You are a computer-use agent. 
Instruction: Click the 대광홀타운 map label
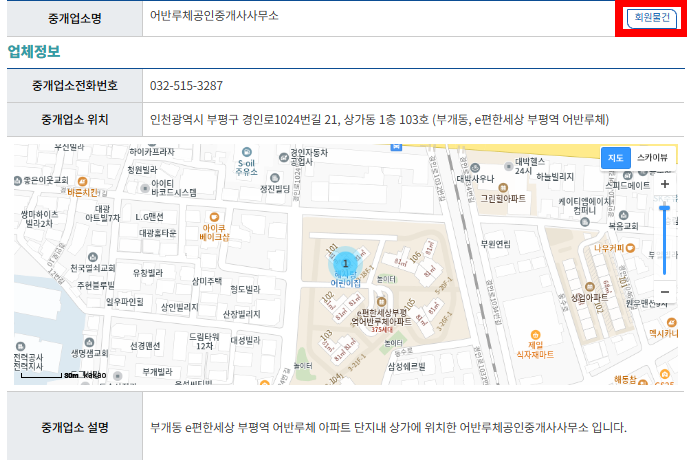(158, 233)
